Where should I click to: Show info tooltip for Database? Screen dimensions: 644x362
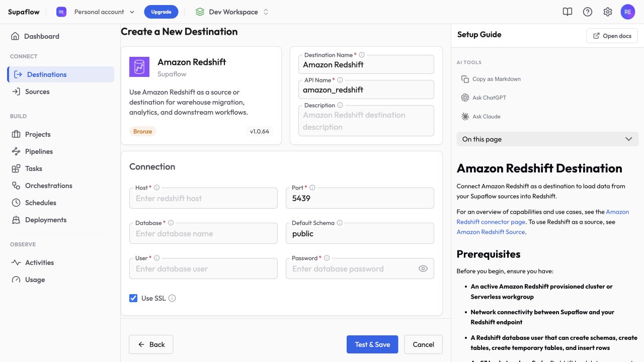coord(171,223)
